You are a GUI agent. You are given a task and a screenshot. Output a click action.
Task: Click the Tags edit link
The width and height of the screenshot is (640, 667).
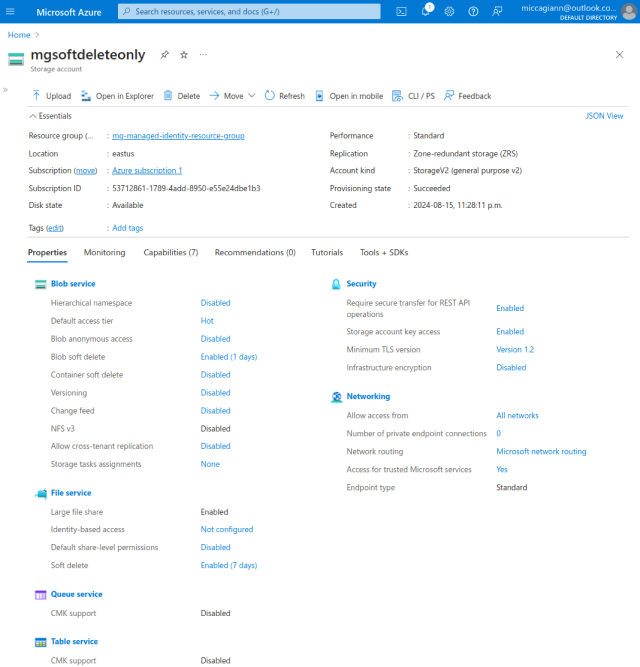tap(55, 228)
